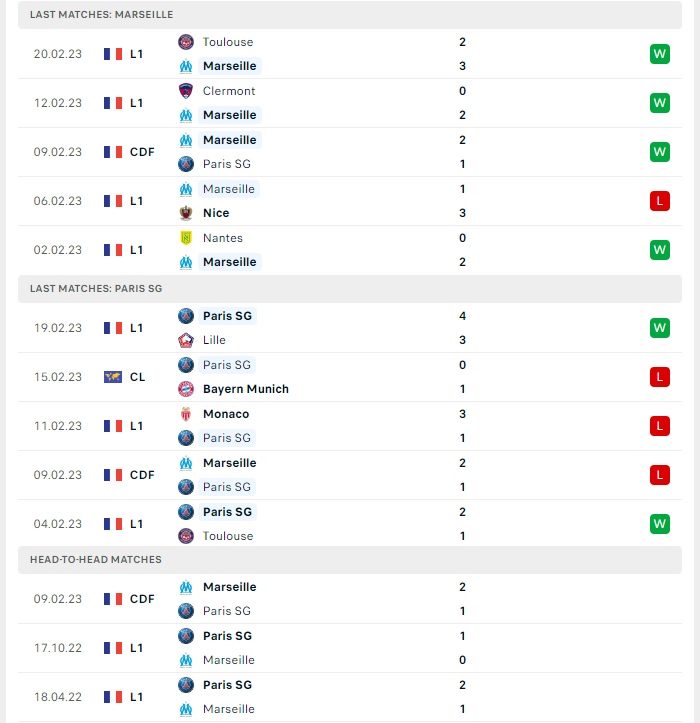This screenshot has height=723, width=700.
Task: Click the red L badge for Marseille–Nice
Action: tap(659, 201)
